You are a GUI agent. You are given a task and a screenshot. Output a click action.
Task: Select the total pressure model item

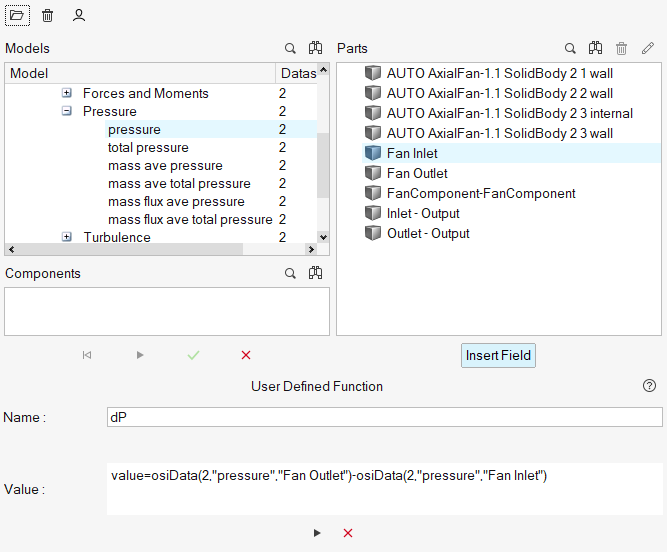[x=148, y=147]
